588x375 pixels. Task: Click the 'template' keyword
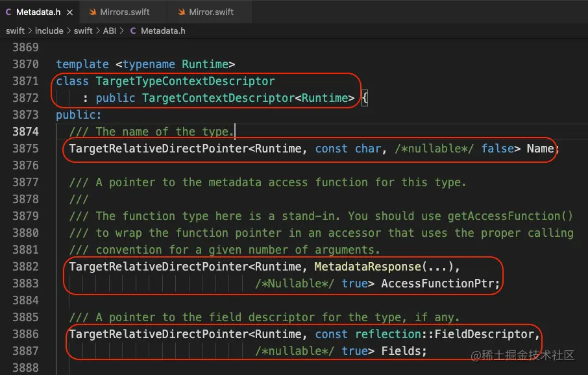82,64
